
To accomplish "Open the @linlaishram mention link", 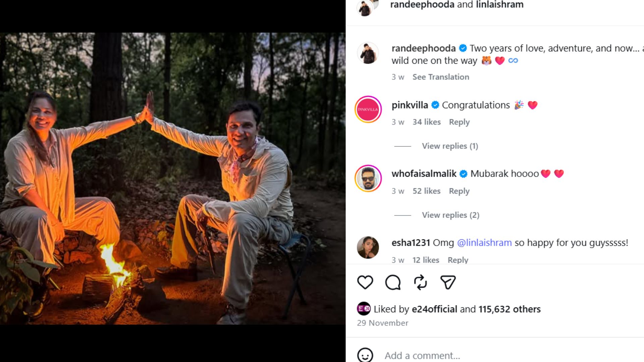I will pyautogui.click(x=484, y=243).
